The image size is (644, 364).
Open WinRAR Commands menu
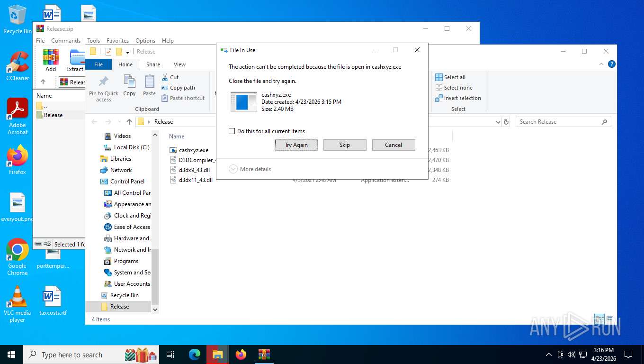coord(66,41)
